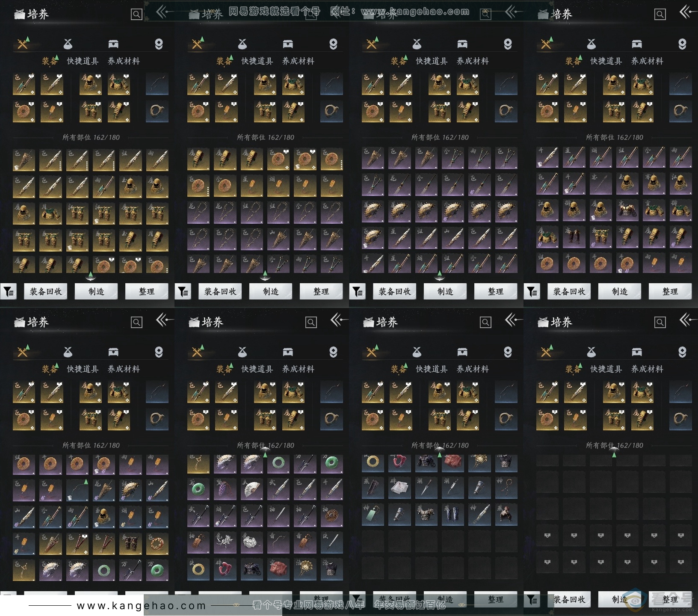Screen dimensions: 698x616
Task: Select 装备 tab in the second top panel
Action: [x=224, y=61]
